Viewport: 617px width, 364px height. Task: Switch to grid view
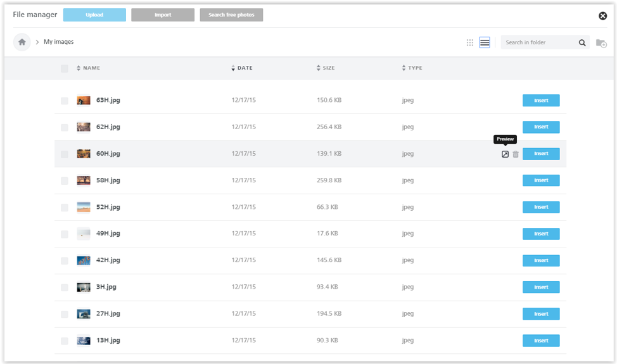coord(470,42)
